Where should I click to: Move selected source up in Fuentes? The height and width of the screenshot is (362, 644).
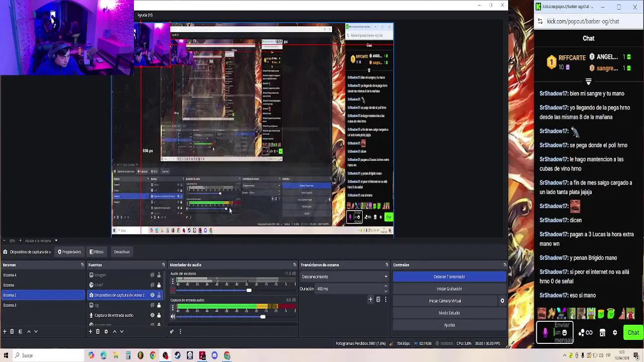pyautogui.click(x=114, y=332)
